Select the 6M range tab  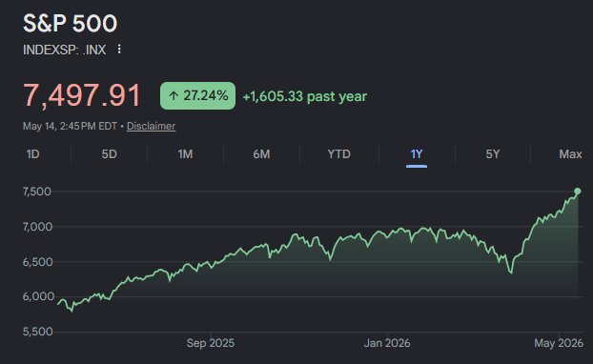[x=261, y=154]
